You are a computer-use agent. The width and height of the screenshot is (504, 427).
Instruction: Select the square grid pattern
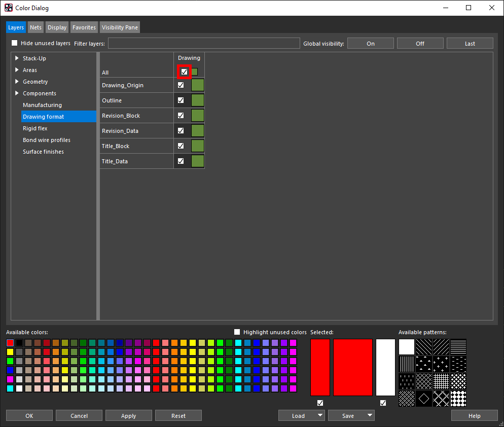click(x=441, y=381)
